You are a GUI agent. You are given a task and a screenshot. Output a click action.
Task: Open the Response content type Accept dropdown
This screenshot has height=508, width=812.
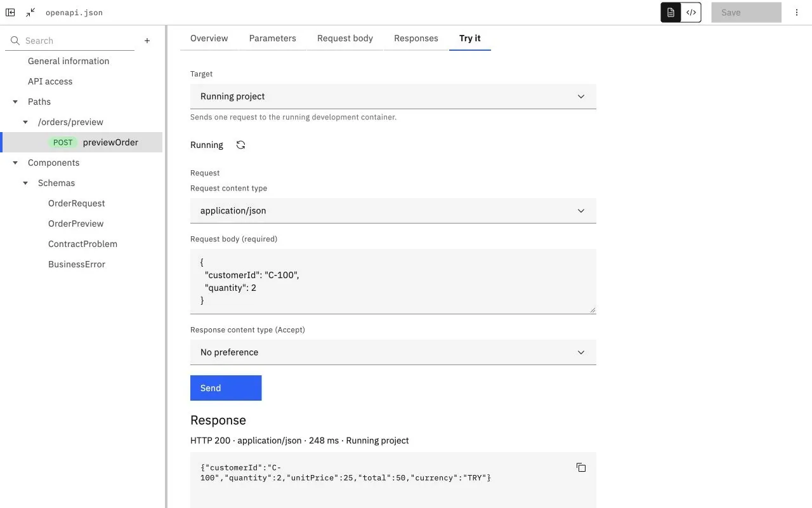[393, 352]
